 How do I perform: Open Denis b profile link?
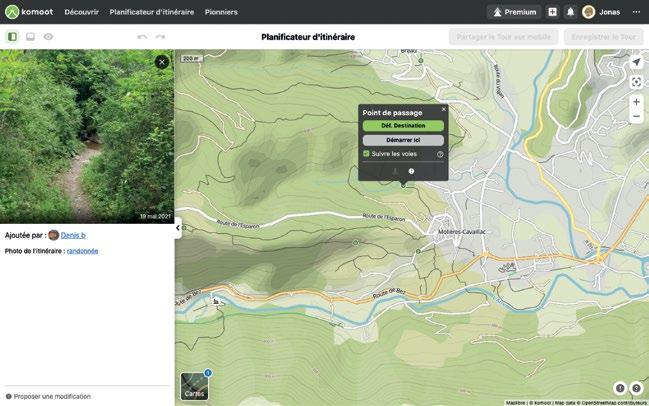pos(73,235)
